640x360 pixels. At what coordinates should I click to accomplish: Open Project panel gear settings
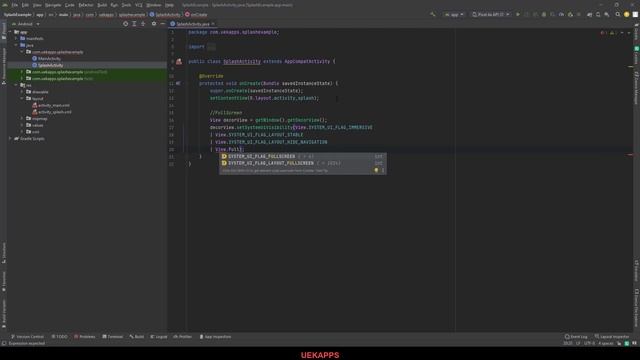coord(154,24)
